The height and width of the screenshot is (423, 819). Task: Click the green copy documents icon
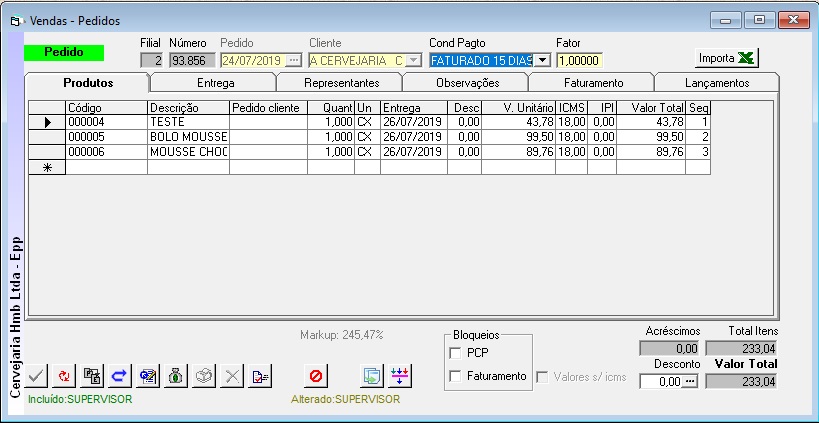(x=371, y=376)
